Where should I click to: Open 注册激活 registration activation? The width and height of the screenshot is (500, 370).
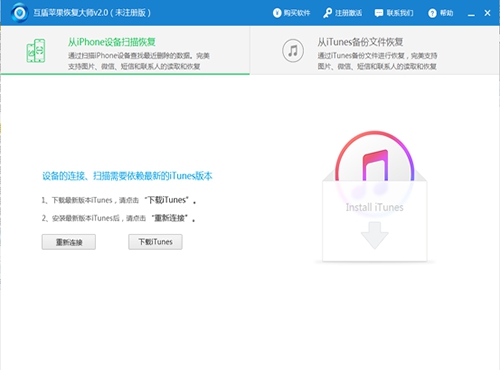point(342,13)
